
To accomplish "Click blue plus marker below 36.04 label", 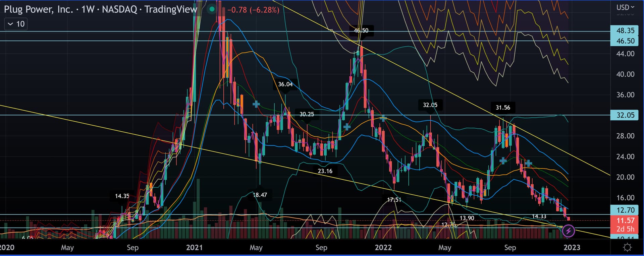I will 256,104.
